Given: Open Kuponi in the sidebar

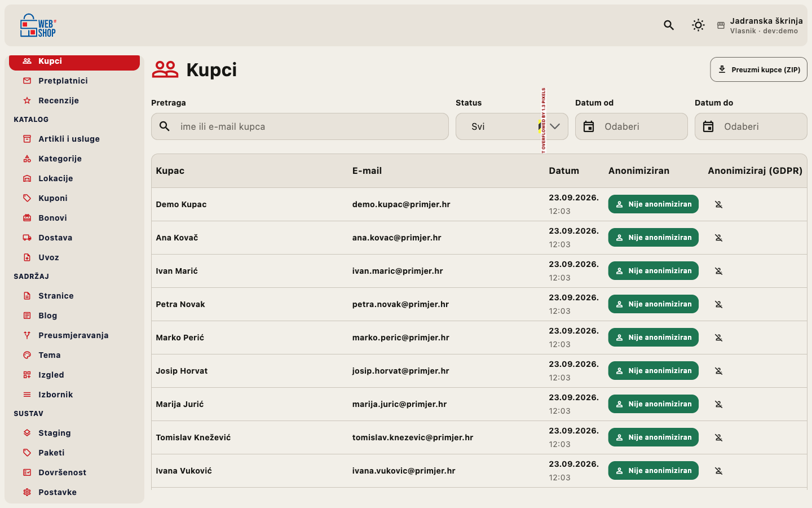Looking at the screenshot, I should click(74, 198).
